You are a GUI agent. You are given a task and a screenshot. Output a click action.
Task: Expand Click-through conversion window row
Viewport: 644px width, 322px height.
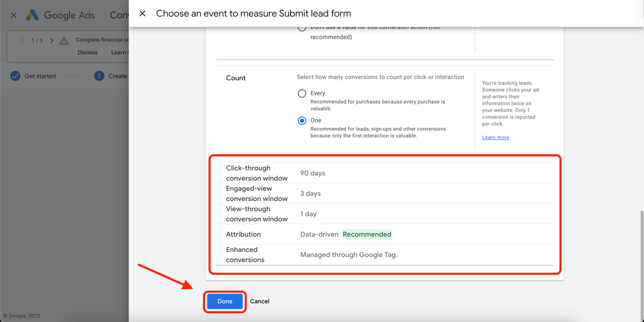tap(384, 173)
